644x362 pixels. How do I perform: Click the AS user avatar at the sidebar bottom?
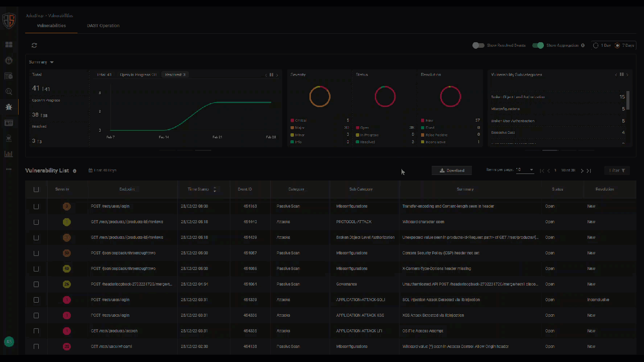coord(9,341)
